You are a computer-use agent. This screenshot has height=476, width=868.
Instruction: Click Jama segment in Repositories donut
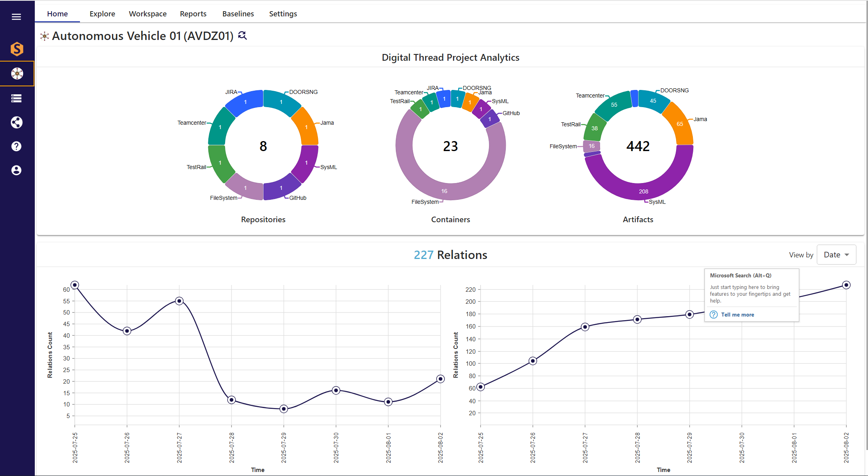[306, 127]
